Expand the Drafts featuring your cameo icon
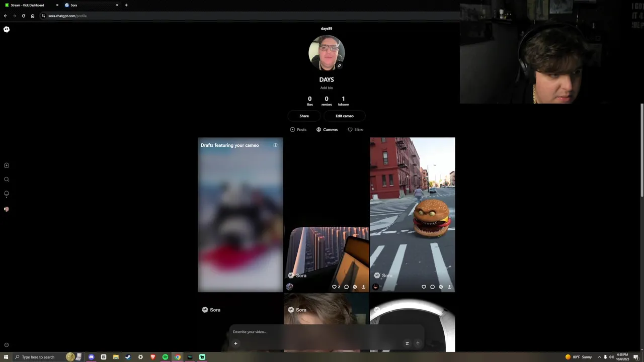 [275, 145]
